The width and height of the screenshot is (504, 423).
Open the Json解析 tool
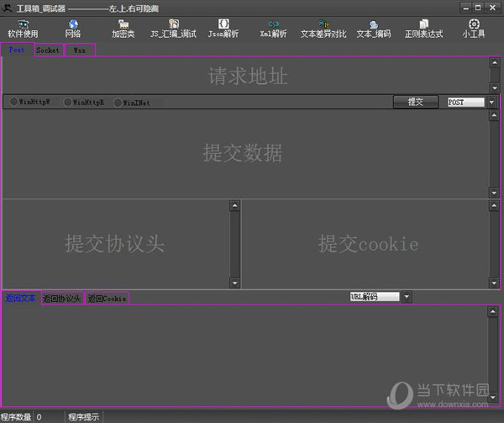223,29
